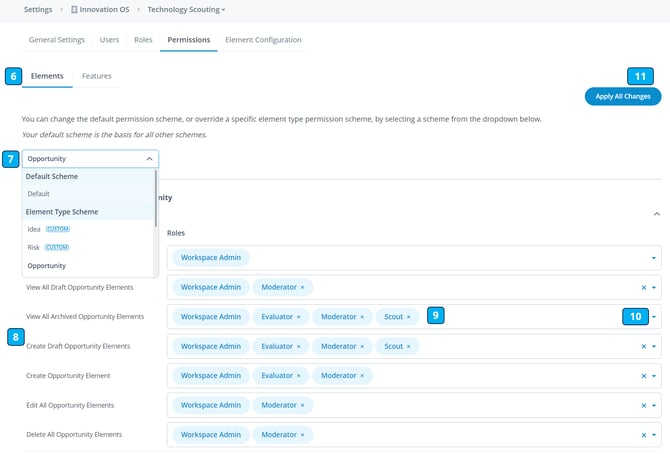Select the Default scheme option
This screenshot has height=454, width=670.
38,194
